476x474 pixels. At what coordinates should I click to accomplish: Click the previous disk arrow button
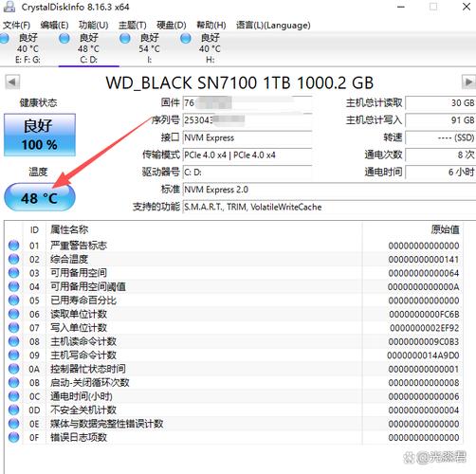(12, 82)
